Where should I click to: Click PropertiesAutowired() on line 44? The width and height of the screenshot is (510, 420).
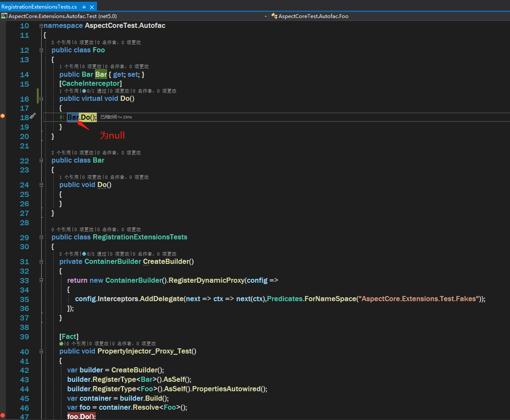[x=230, y=389]
